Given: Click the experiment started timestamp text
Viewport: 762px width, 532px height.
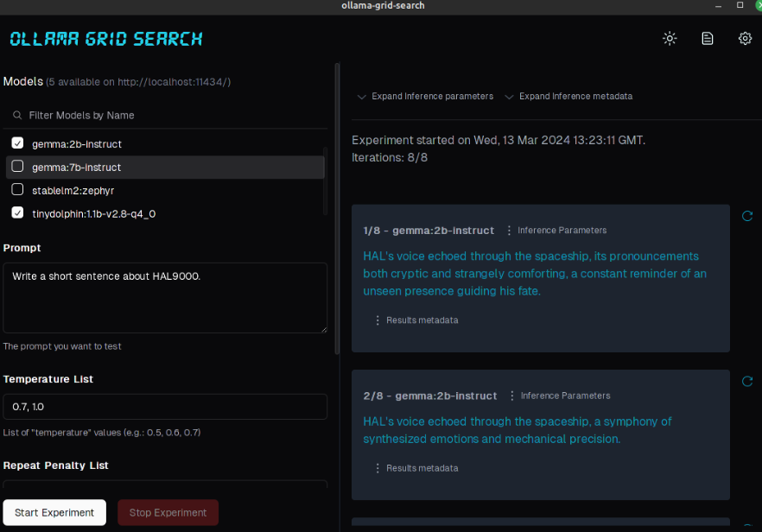Looking at the screenshot, I should coord(498,141).
